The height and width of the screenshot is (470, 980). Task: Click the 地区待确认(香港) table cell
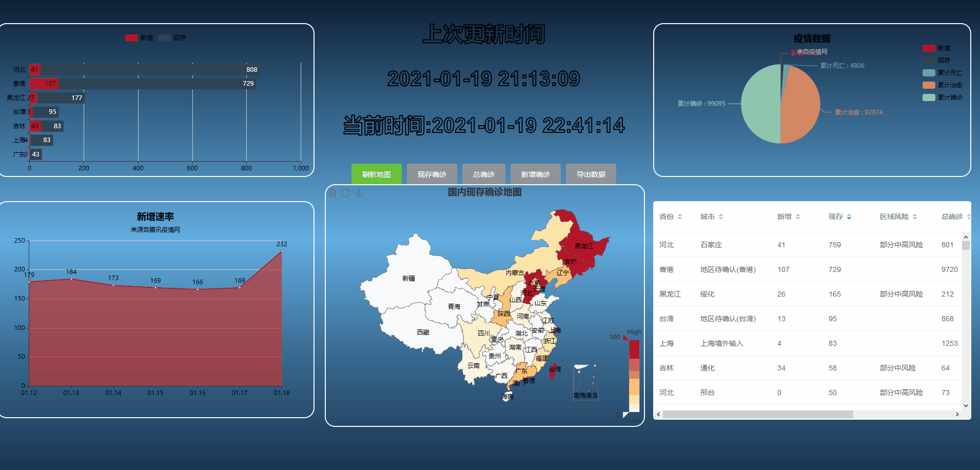click(x=728, y=269)
